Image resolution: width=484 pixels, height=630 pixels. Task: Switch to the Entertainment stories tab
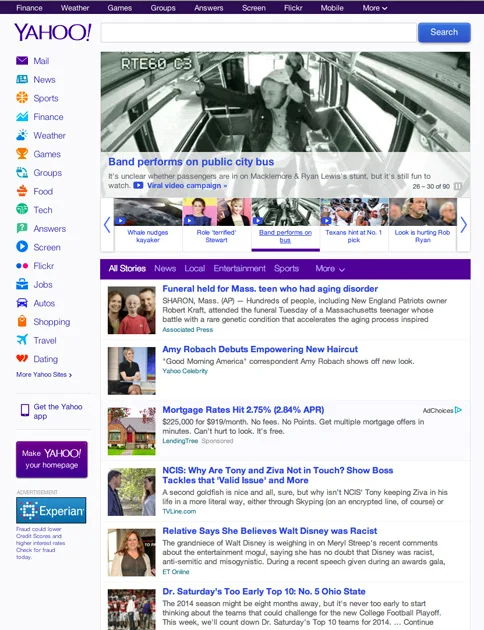pyautogui.click(x=239, y=268)
